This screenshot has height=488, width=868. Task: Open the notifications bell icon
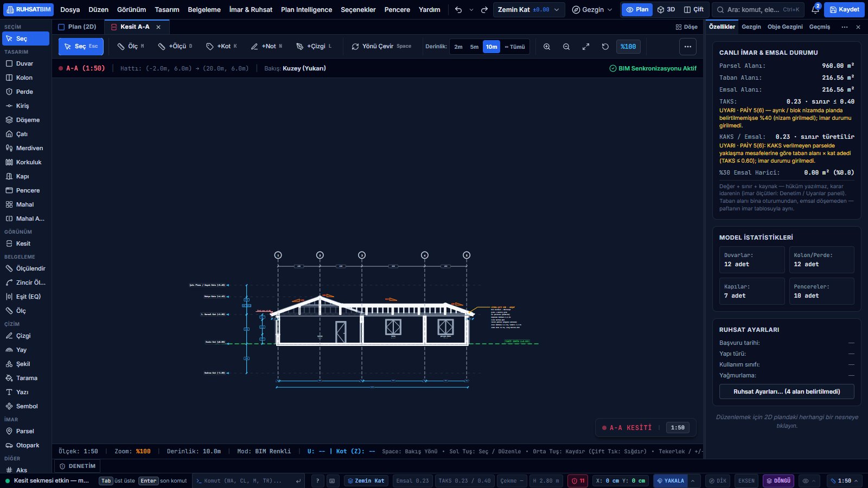coord(815,9)
